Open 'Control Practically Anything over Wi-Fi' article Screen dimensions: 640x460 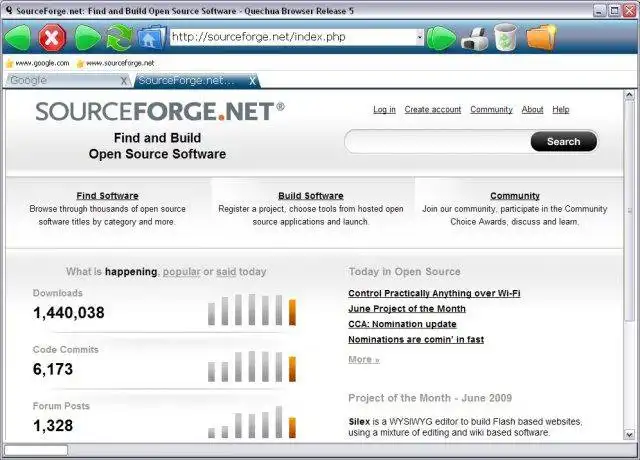tap(434, 293)
